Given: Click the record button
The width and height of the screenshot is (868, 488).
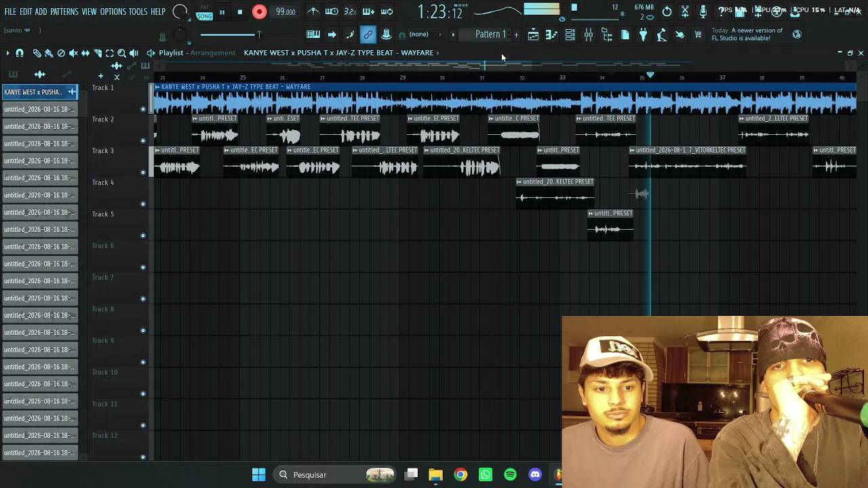Looking at the screenshot, I should pos(259,12).
